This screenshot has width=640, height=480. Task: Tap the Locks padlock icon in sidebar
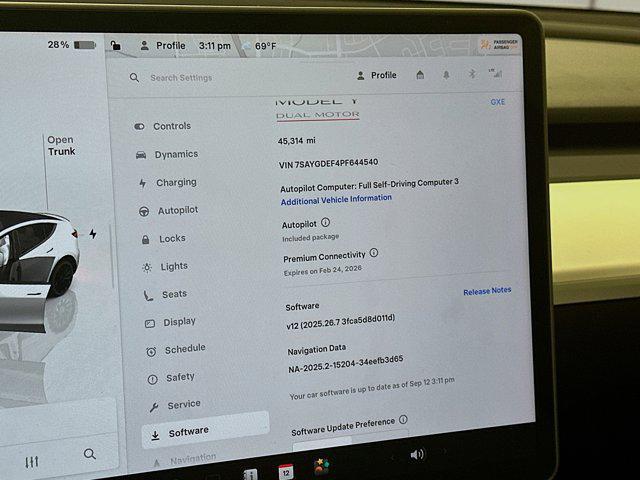point(145,240)
